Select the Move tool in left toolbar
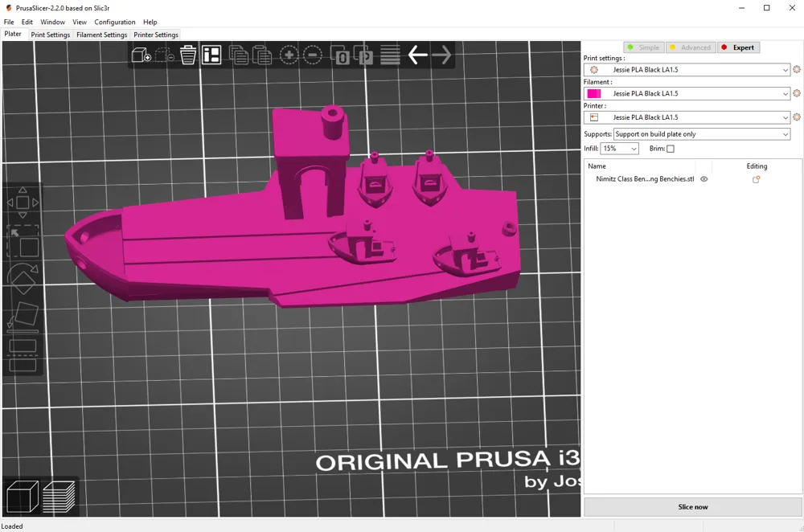 click(x=23, y=201)
